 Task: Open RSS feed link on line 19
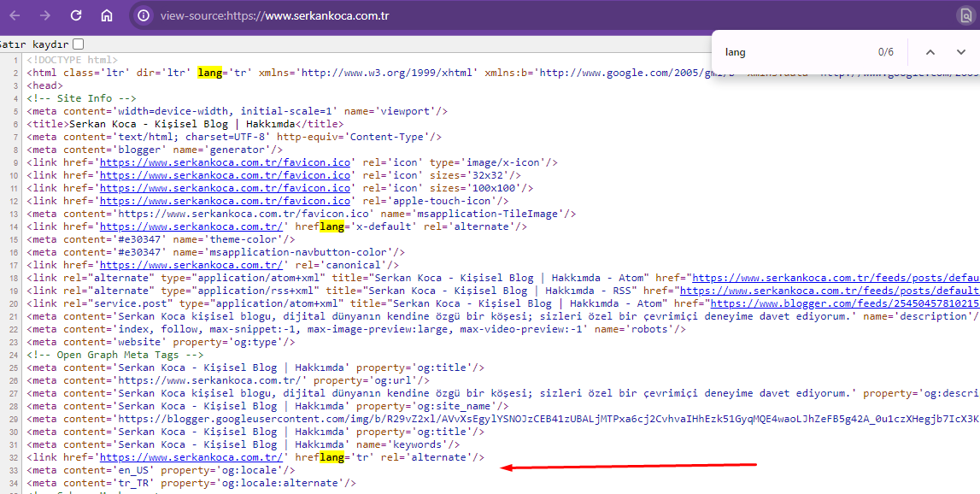click(x=830, y=291)
